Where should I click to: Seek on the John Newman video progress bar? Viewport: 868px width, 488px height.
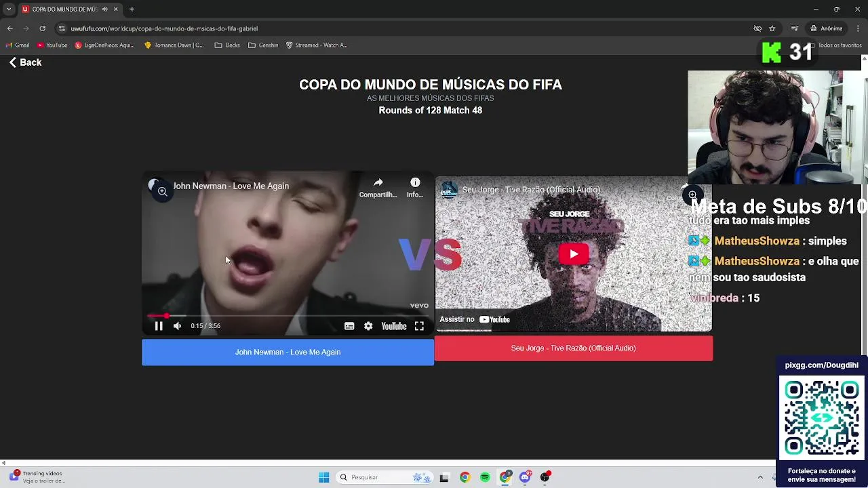click(288, 316)
